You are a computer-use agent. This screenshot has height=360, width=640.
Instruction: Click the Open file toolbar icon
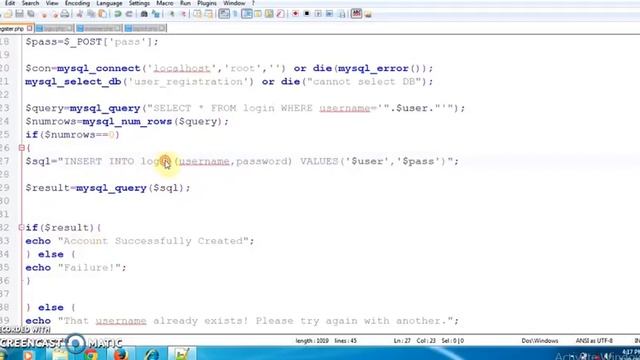coord(8,14)
